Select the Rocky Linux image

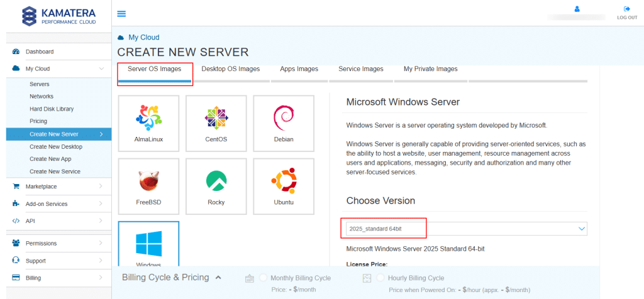point(216,187)
